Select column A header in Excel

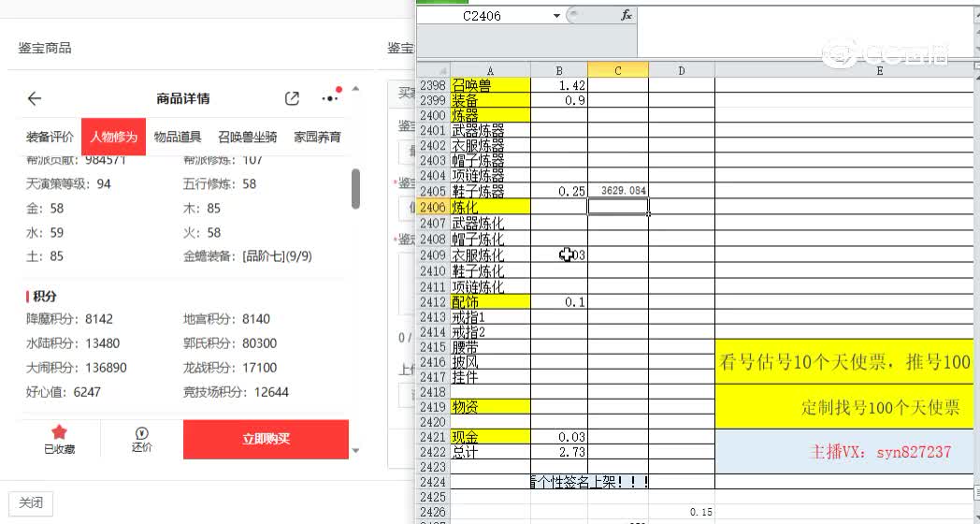[490, 71]
